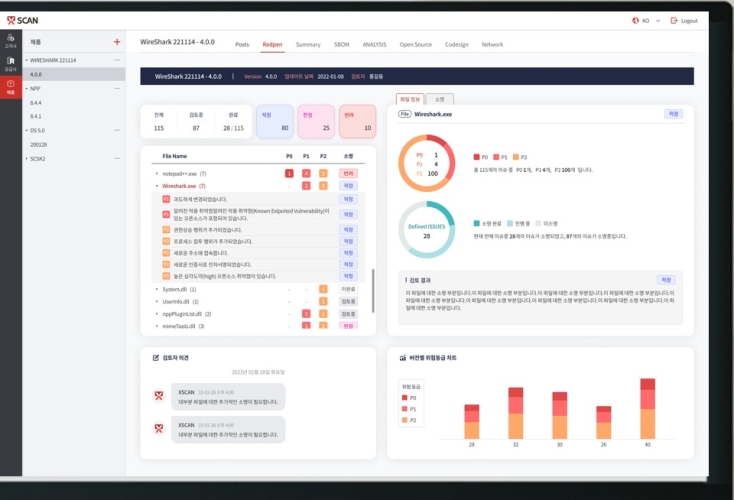Select the file info tab above Wireshark.exe panel
The width and height of the screenshot is (734, 500).
(410, 99)
